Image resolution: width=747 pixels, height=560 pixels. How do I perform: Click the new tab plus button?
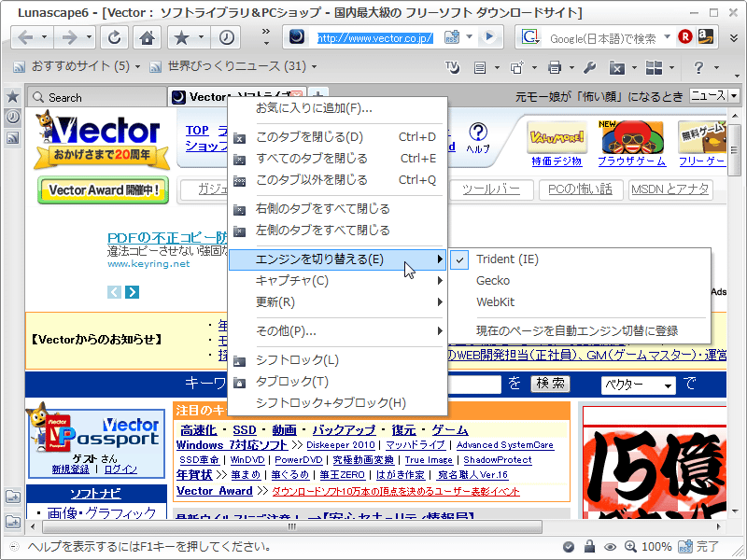(317, 94)
